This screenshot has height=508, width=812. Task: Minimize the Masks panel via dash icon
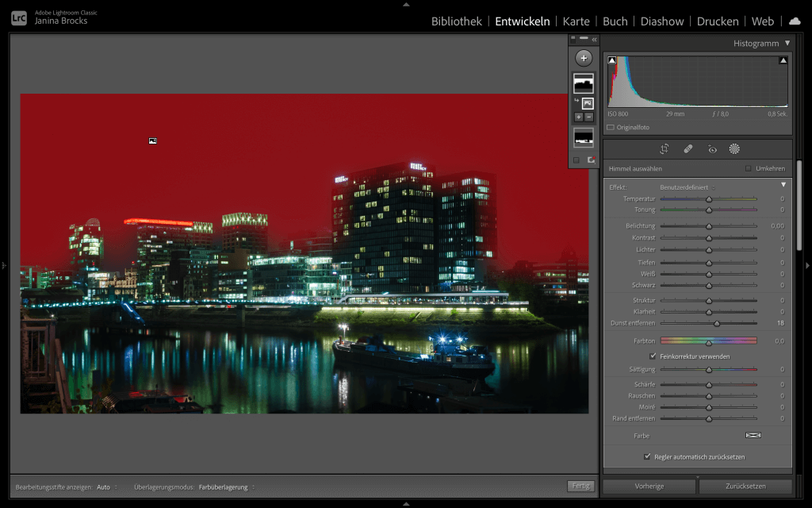(584, 38)
